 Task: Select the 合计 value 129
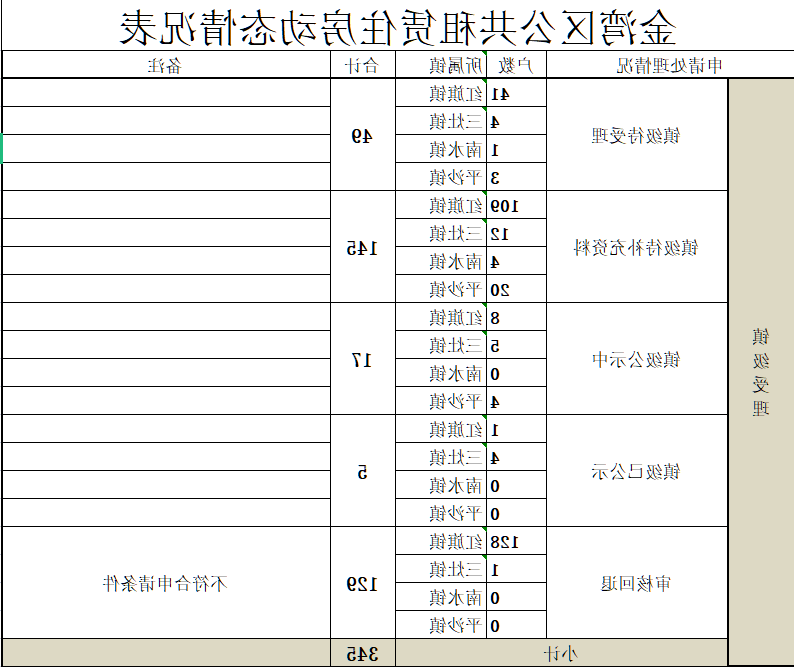(363, 583)
